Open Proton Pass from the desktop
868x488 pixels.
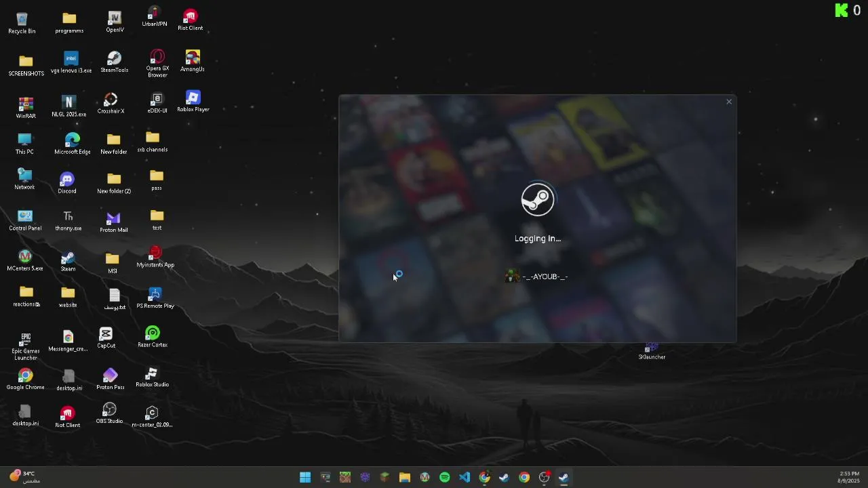[110, 380]
